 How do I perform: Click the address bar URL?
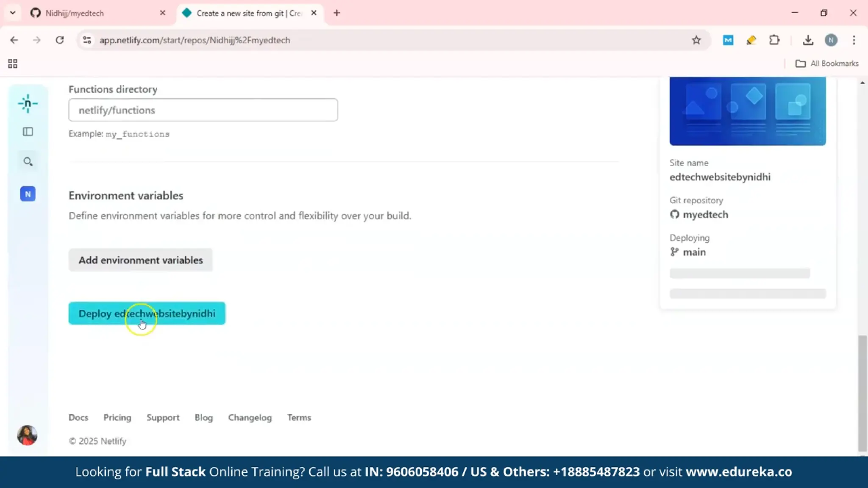click(x=195, y=40)
